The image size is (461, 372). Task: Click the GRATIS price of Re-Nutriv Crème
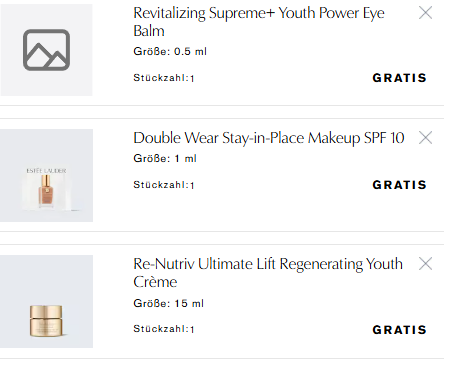[399, 330]
